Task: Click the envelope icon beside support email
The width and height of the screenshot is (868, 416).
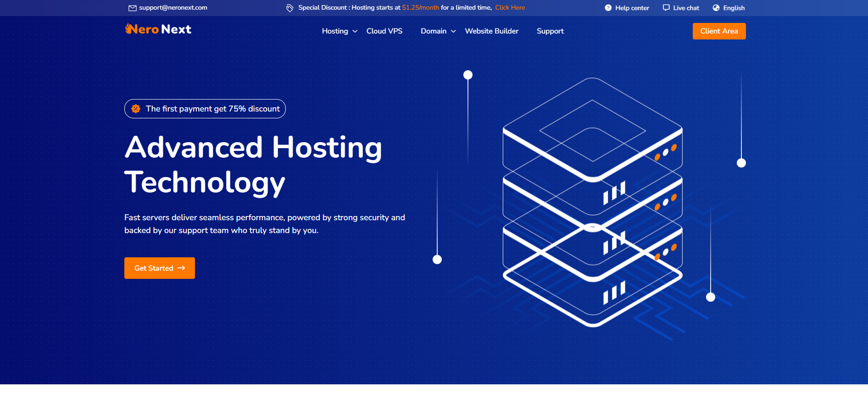Action: click(133, 8)
